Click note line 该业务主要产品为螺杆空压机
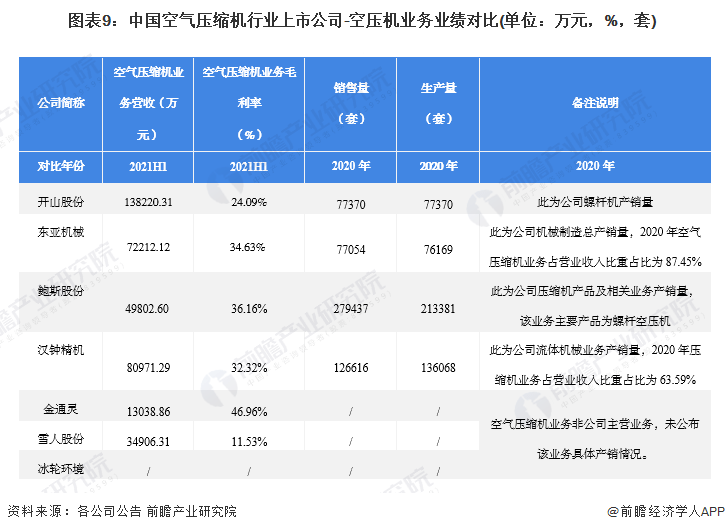 click(x=595, y=321)
